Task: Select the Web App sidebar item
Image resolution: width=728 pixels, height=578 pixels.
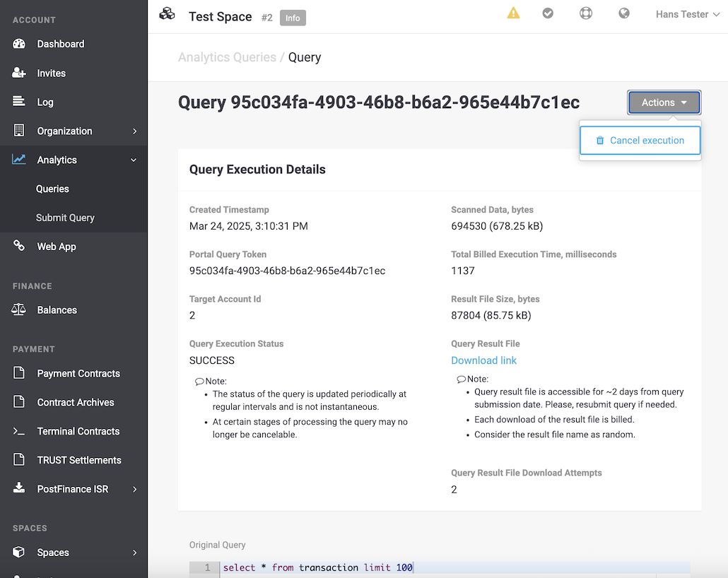Action: coord(56,246)
